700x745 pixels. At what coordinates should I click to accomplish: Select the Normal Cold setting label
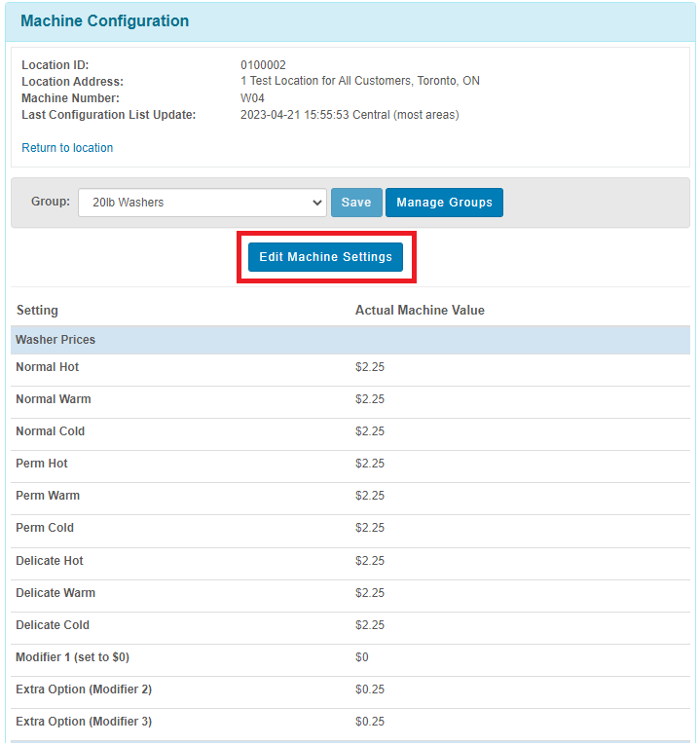(50, 431)
